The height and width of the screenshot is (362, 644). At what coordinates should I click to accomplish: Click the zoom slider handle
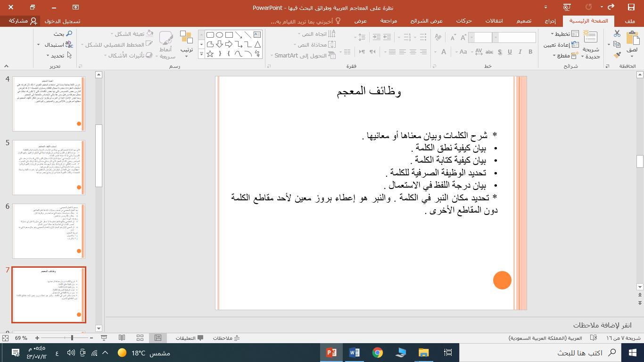72,338
